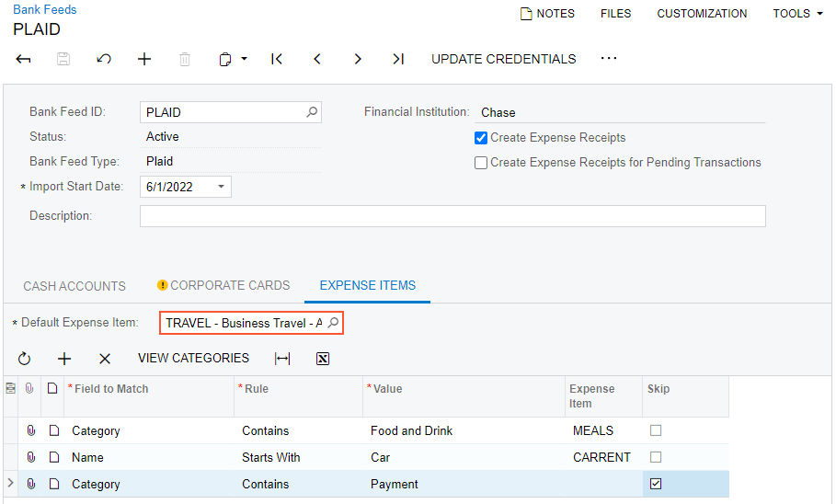Screen dimensions: 836x504
Task: Export expense items grid to Excel
Action: pos(323,359)
